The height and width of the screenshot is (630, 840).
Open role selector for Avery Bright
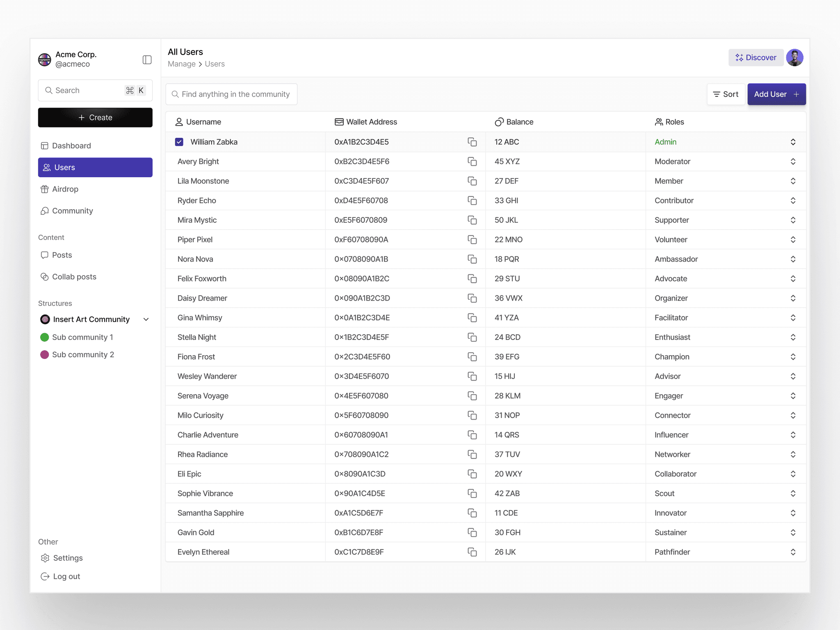pos(793,162)
